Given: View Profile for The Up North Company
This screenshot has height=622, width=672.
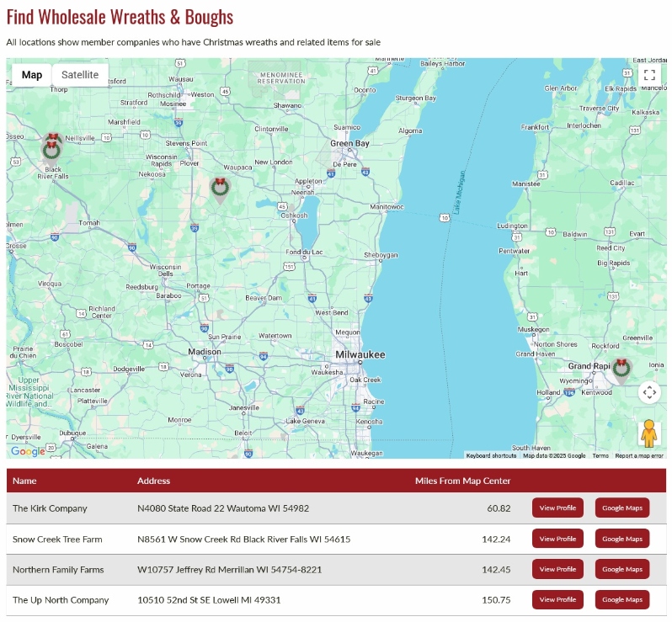Looking at the screenshot, I should [x=557, y=599].
